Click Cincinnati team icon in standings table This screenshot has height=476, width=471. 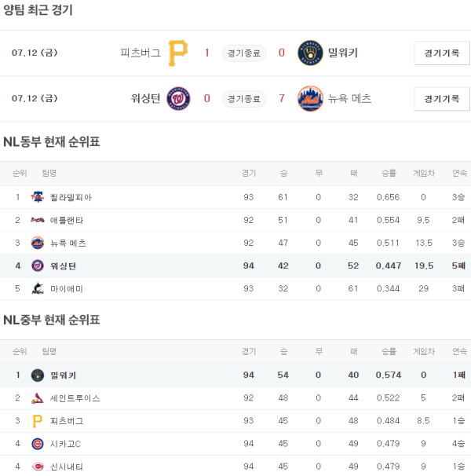point(38,467)
